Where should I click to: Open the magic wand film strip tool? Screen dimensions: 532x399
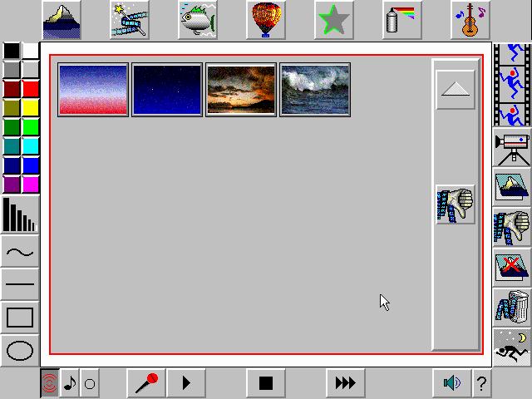tap(130, 20)
